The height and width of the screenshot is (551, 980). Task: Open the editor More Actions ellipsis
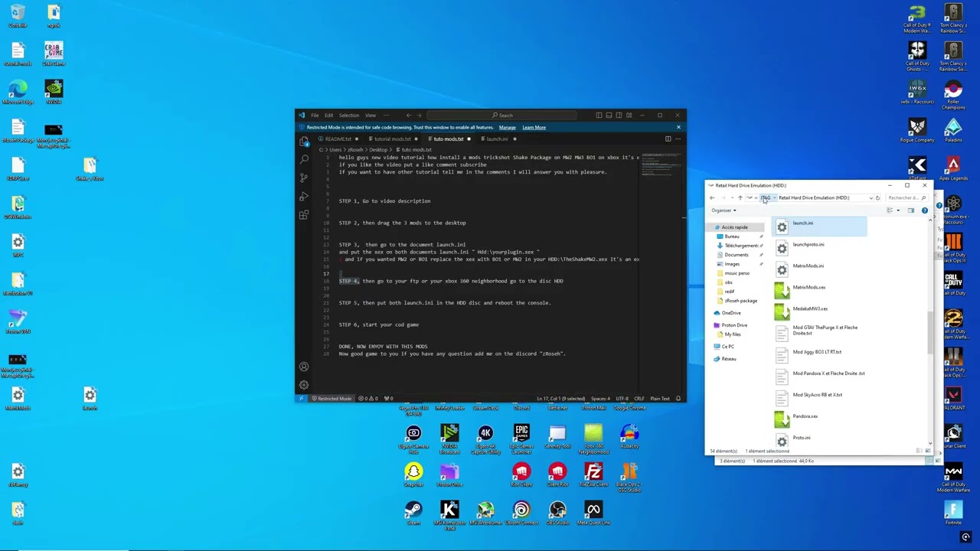click(678, 139)
